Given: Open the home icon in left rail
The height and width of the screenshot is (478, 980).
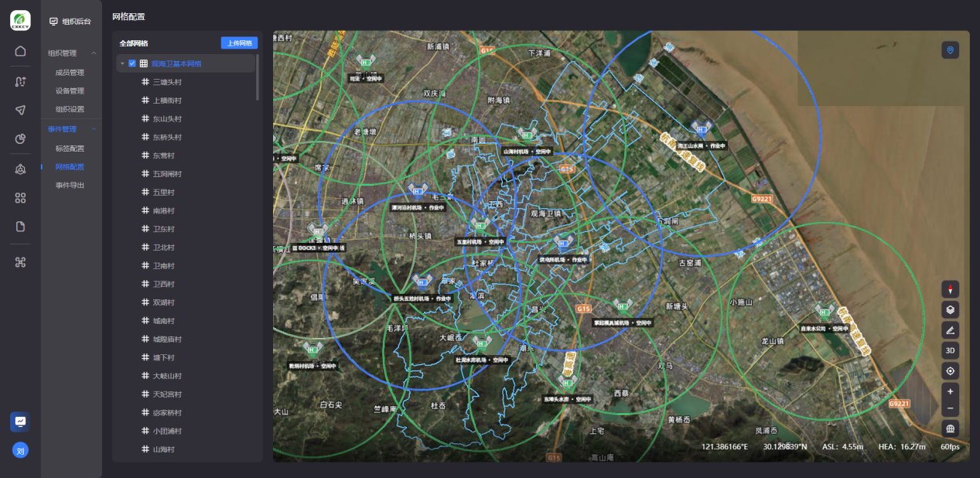Looking at the screenshot, I should (x=20, y=51).
